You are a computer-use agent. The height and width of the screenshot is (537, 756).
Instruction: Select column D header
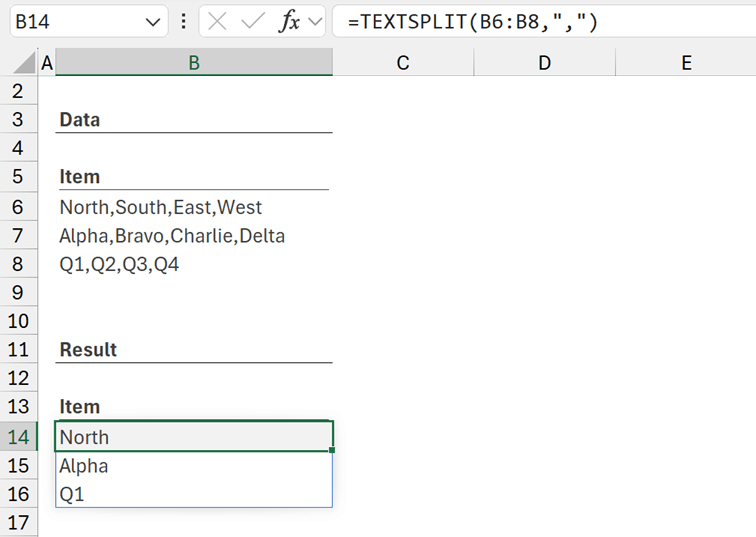pyautogui.click(x=544, y=63)
